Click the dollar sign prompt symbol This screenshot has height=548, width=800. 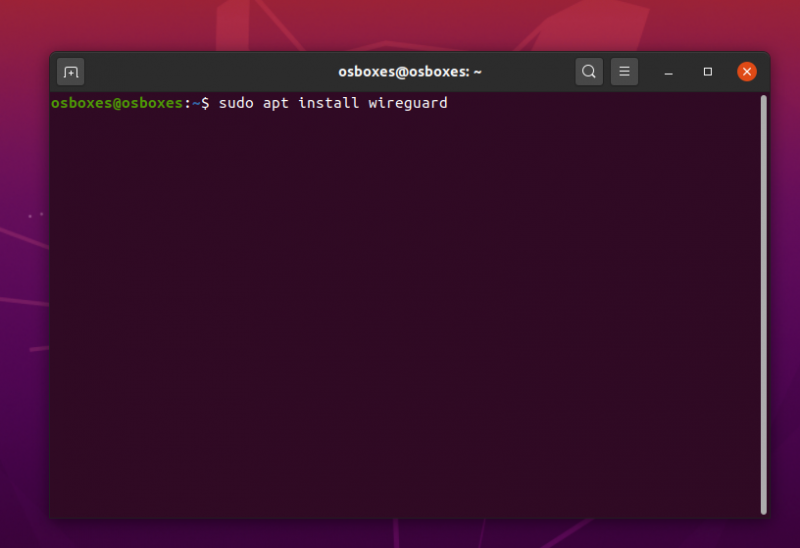pos(205,103)
